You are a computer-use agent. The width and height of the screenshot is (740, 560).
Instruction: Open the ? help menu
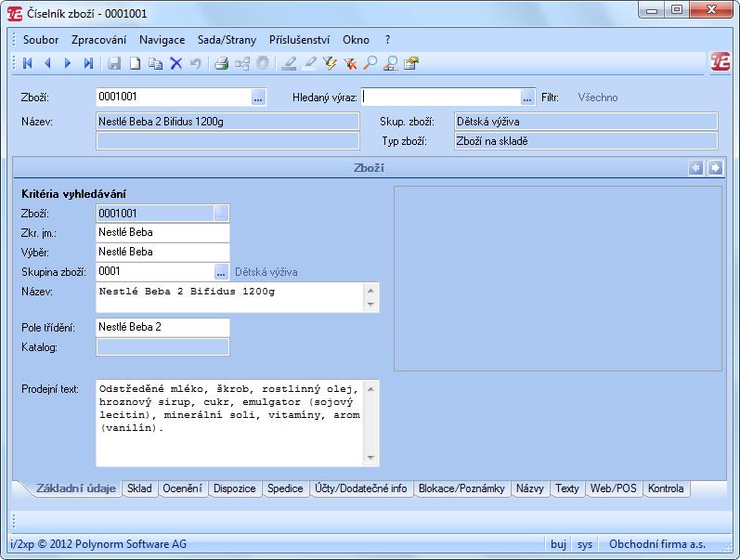coord(387,40)
